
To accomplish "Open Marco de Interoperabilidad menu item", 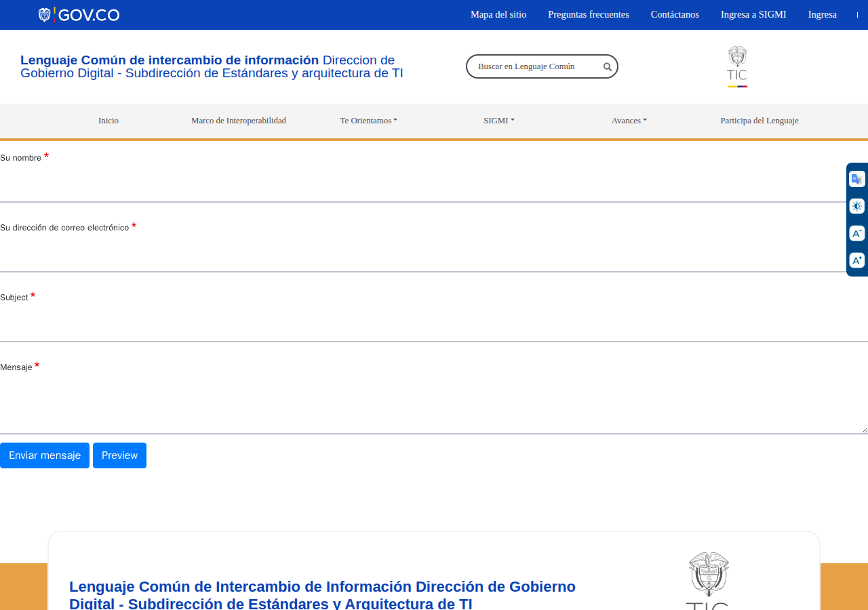I will pos(239,121).
